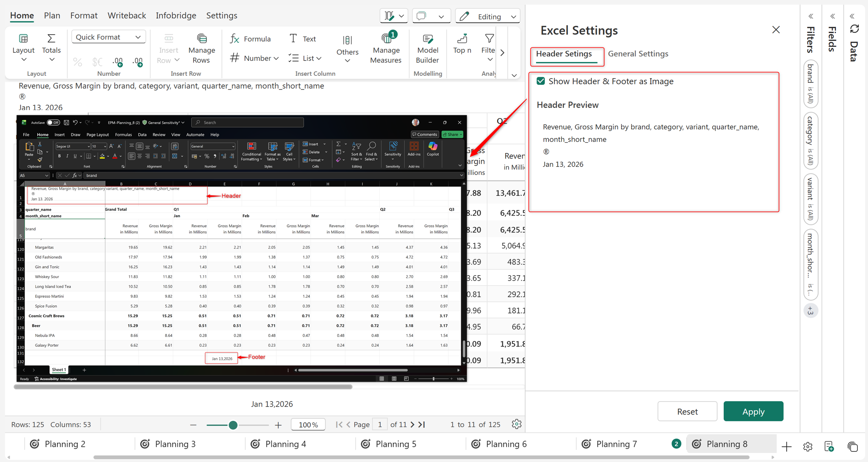
Task: Click the refresh Data icon
Action: click(854, 29)
